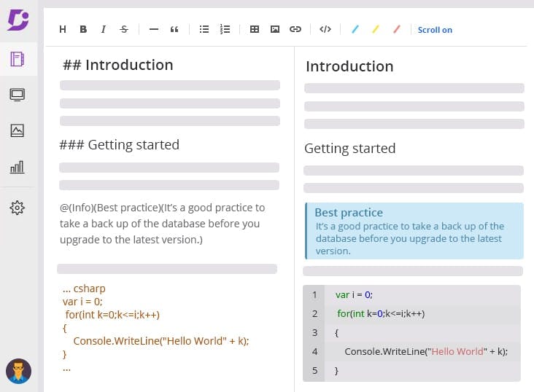Image resolution: width=534 pixels, height=392 pixels.
Task: Click the for loop line in preview
Action: [x=381, y=314]
